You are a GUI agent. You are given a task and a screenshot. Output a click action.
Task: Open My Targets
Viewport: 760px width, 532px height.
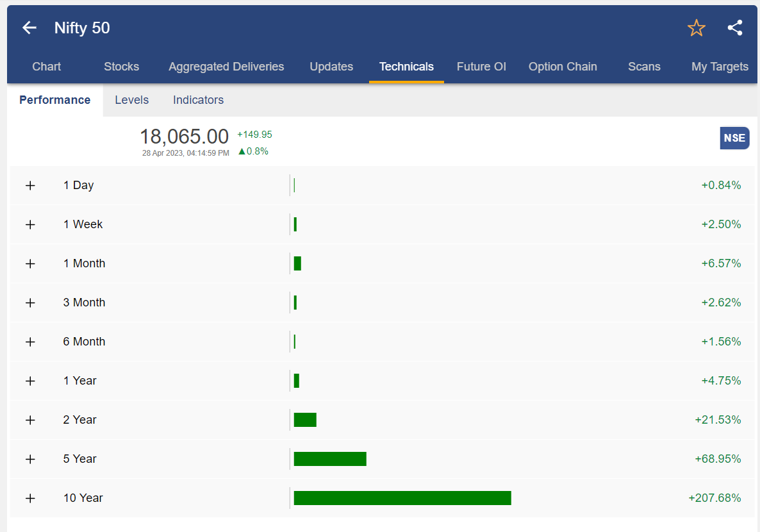pos(720,66)
